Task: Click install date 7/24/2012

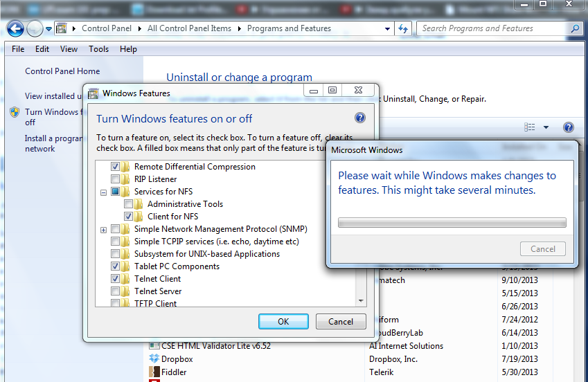Action: (519, 320)
